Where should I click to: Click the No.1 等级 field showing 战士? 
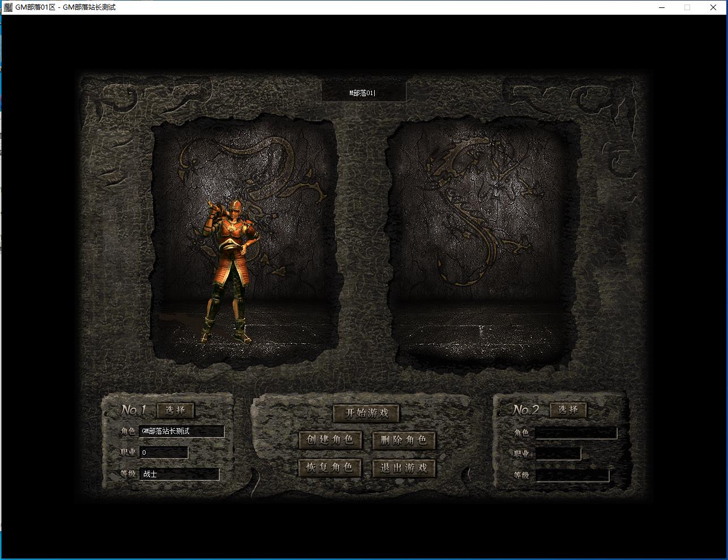(x=179, y=474)
